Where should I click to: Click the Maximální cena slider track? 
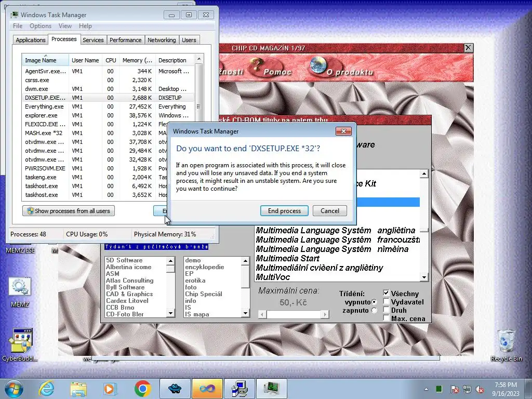tap(294, 314)
